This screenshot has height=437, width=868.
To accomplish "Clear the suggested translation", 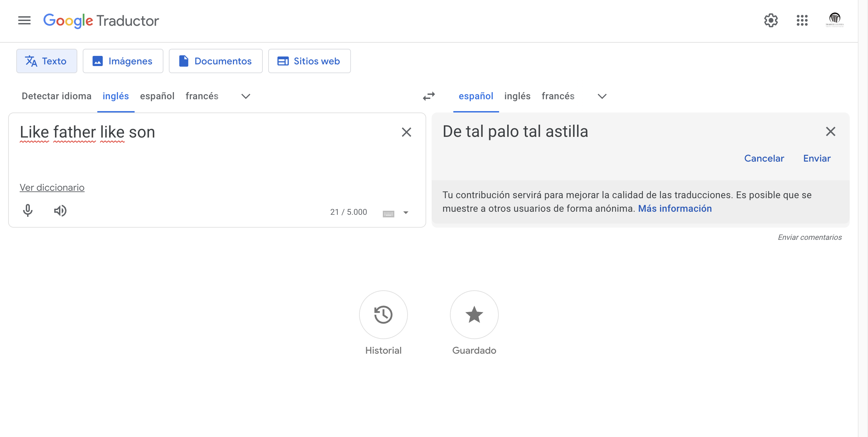I will tap(831, 131).
